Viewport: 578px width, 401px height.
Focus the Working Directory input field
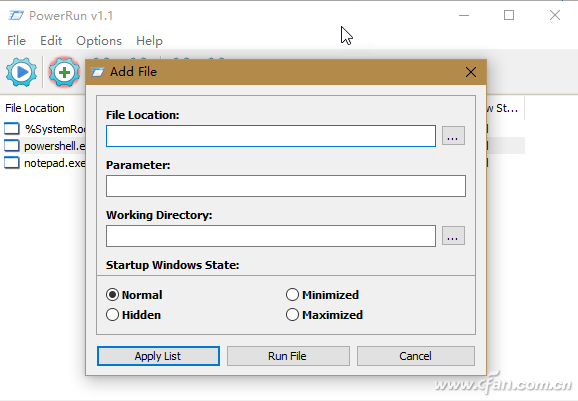point(271,236)
